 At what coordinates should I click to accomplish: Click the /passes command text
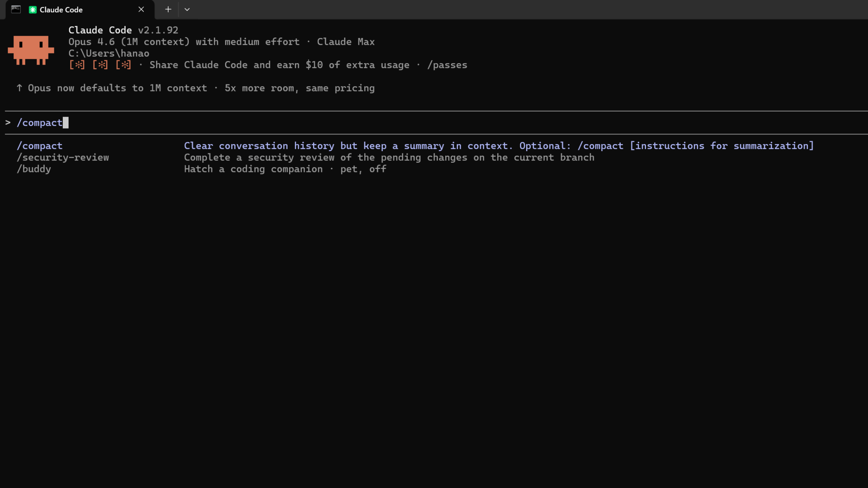[x=447, y=65]
